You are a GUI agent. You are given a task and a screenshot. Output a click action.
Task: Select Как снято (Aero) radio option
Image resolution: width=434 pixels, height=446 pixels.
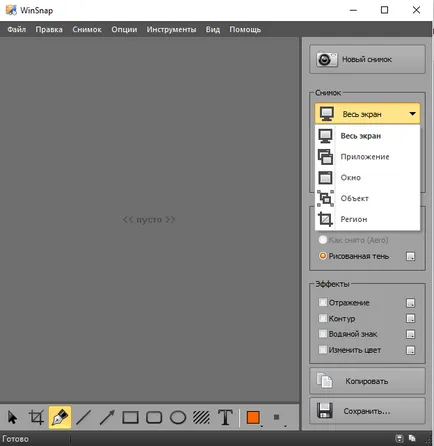click(323, 240)
